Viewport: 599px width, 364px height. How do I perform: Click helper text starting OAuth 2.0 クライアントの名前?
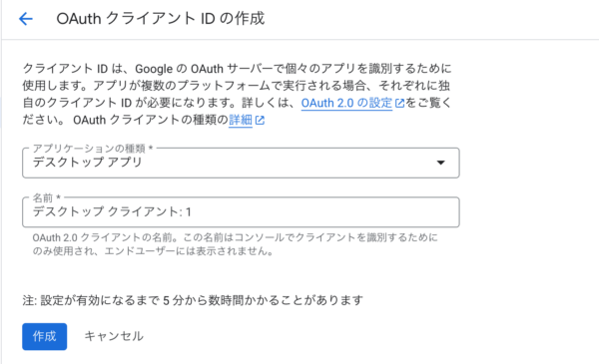[235, 237]
